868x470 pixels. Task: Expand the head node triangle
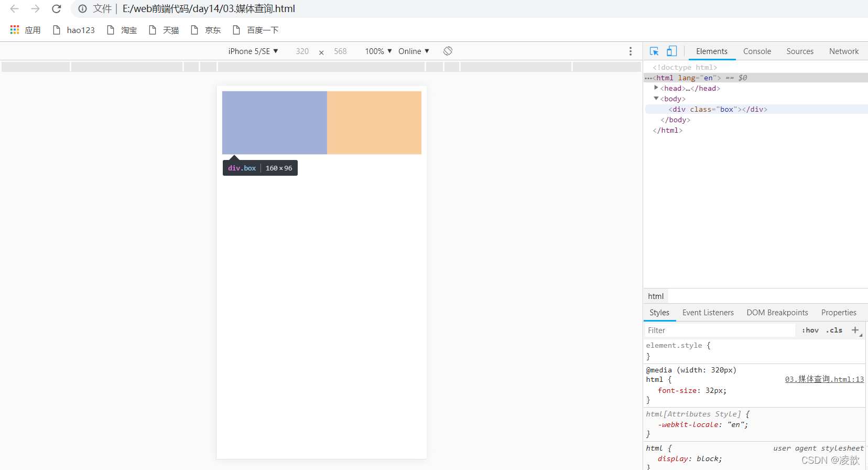(x=656, y=88)
